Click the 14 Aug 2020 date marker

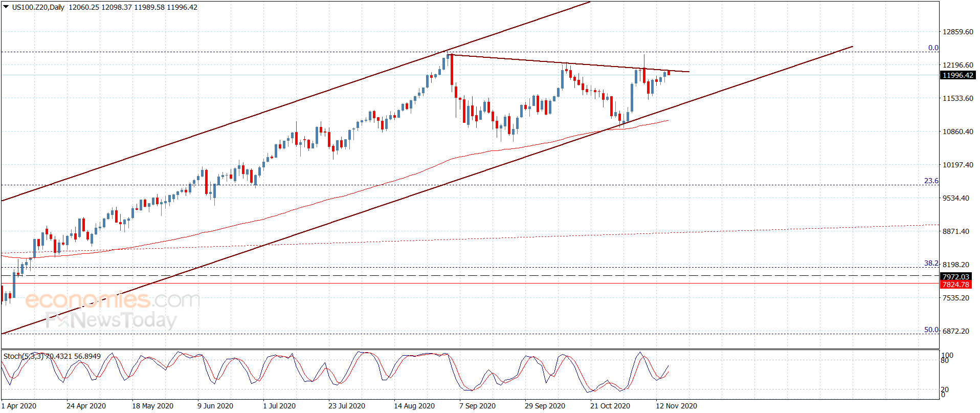click(414, 406)
